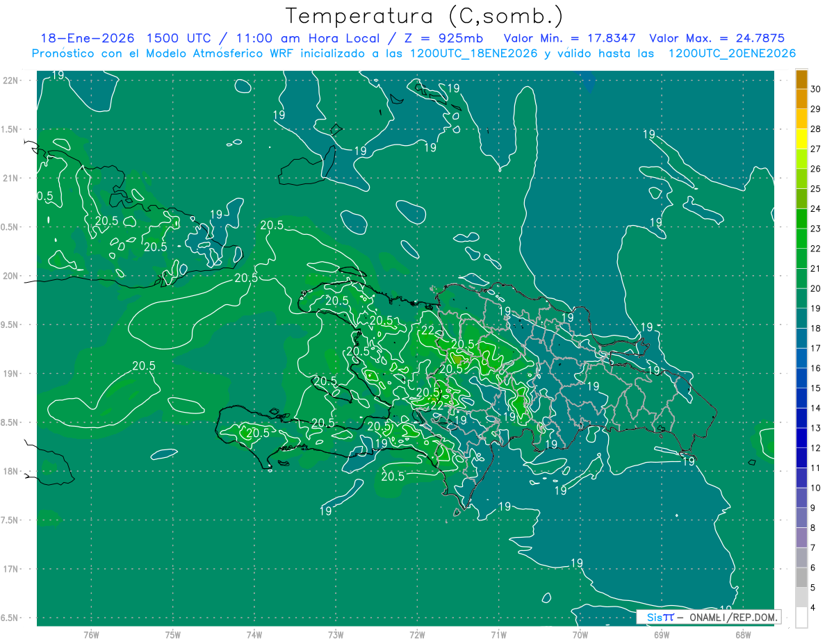Click the "21N" latitude axis label
Viewport: 834px width, 644px height.
click(11, 178)
